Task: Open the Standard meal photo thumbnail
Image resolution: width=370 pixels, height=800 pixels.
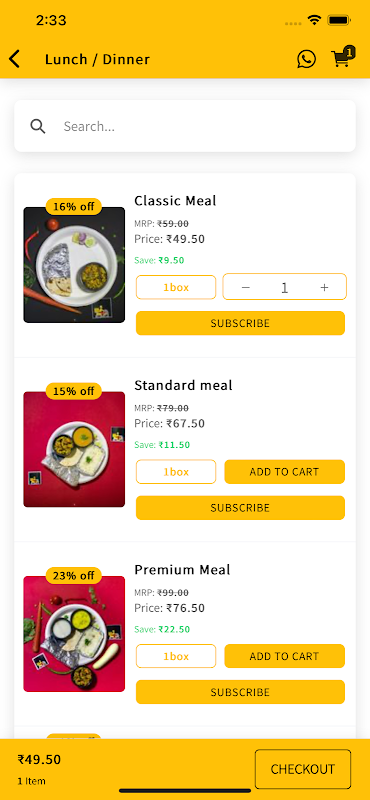Action: click(x=74, y=449)
